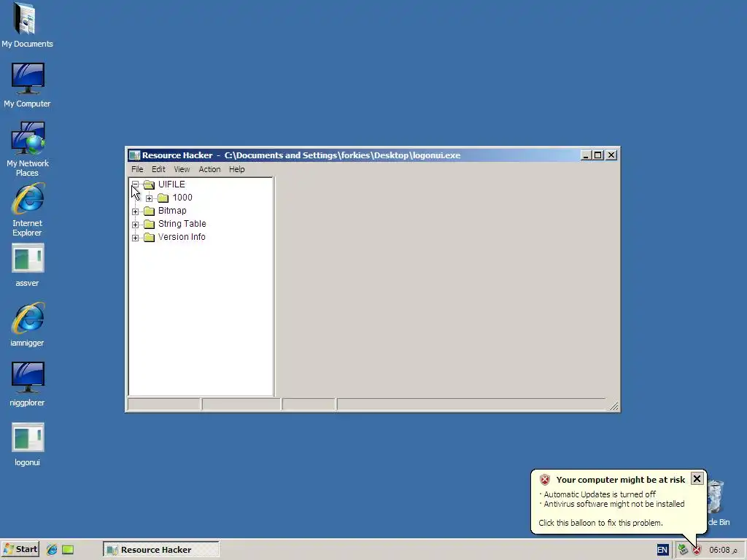
Task: Select the UIFILE label in the tree
Action: [x=171, y=184]
